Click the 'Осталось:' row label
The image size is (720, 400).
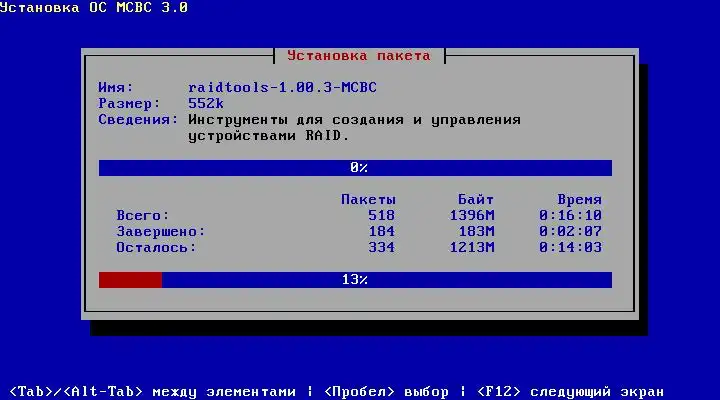(x=156, y=248)
